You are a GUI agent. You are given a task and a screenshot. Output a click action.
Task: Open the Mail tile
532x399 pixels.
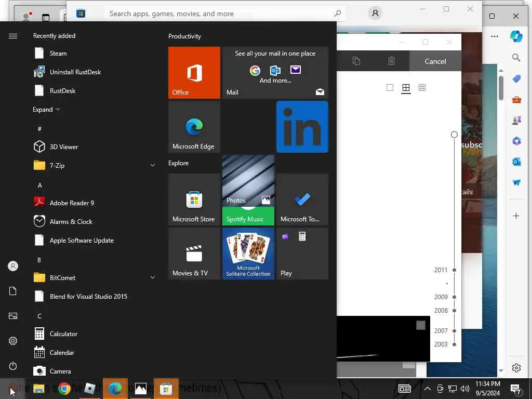point(275,73)
